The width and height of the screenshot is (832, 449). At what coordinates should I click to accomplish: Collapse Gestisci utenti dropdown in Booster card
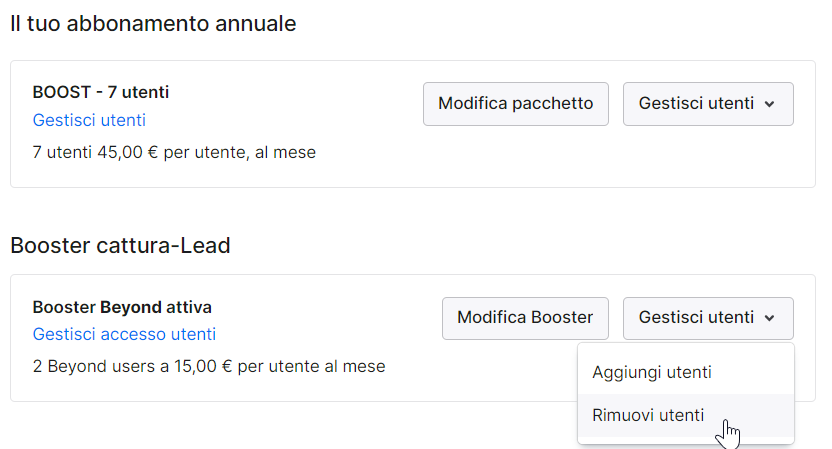tap(708, 318)
